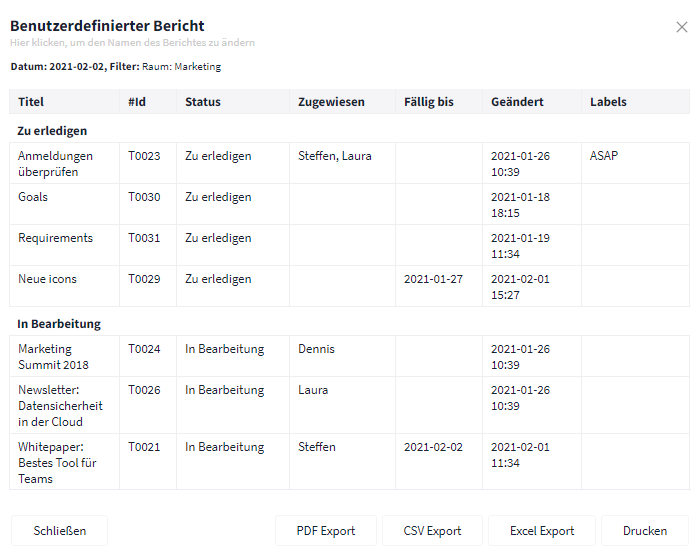
Task: Open the Anmeldungen überprüfen task row
Action: pos(350,163)
